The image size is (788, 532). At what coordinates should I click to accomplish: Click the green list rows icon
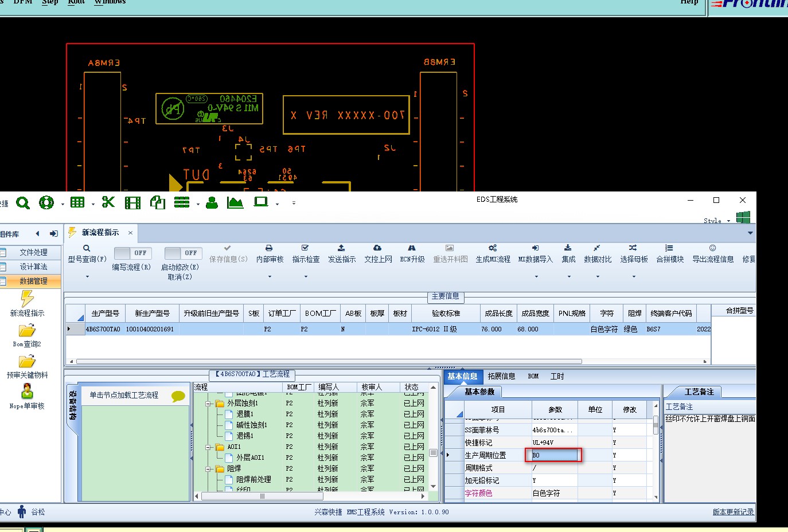tap(182, 202)
